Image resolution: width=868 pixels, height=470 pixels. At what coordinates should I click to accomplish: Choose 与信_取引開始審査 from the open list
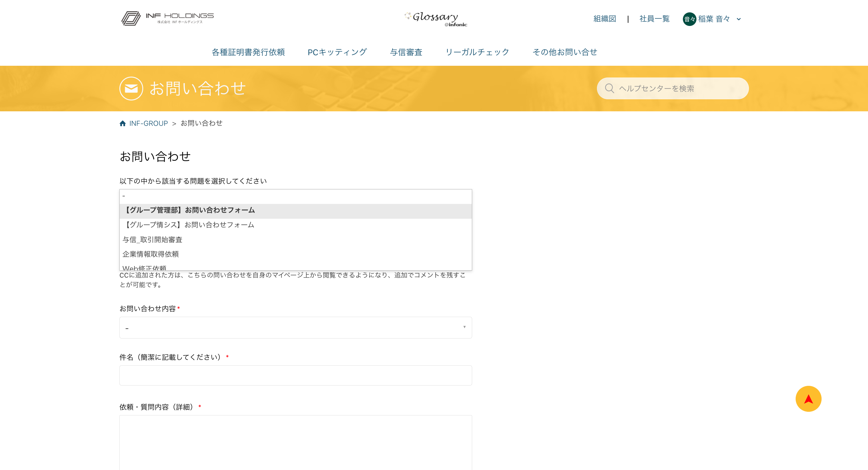pyautogui.click(x=152, y=240)
